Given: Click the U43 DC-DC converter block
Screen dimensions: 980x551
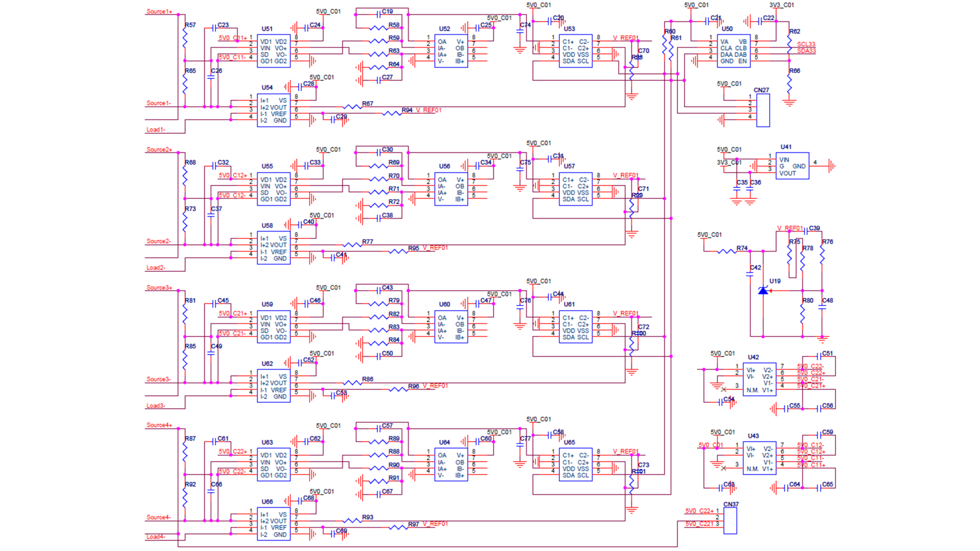Looking at the screenshot, I should pyautogui.click(x=759, y=458).
